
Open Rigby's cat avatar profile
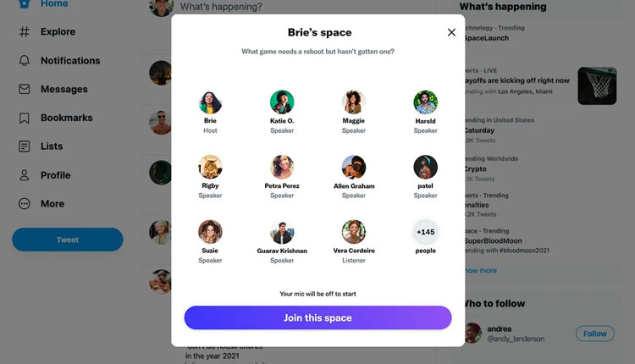point(210,167)
